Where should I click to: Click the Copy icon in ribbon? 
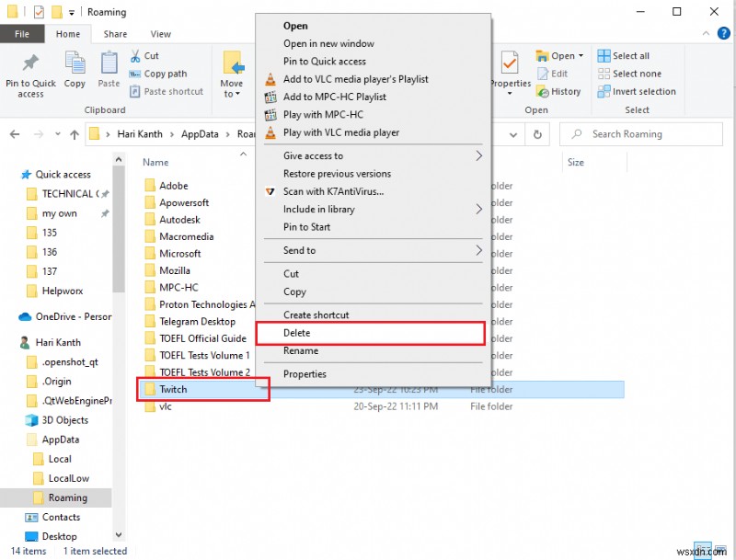pyautogui.click(x=75, y=63)
